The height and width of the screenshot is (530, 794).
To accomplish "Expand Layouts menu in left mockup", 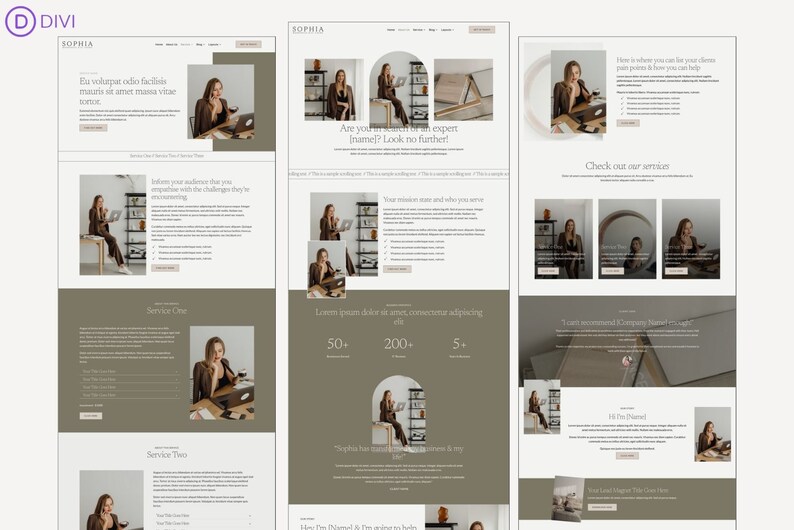I will pyautogui.click(x=215, y=45).
